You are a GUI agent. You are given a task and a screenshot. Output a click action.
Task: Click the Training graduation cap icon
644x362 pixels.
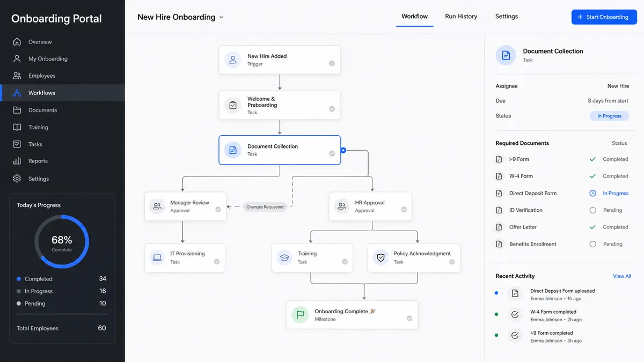[x=284, y=257]
